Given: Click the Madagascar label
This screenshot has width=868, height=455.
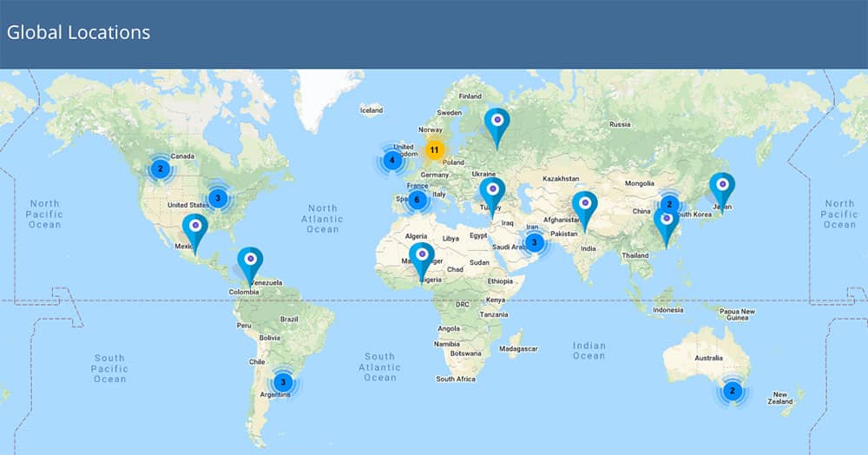Looking at the screenshot, I should click(518, 349).
